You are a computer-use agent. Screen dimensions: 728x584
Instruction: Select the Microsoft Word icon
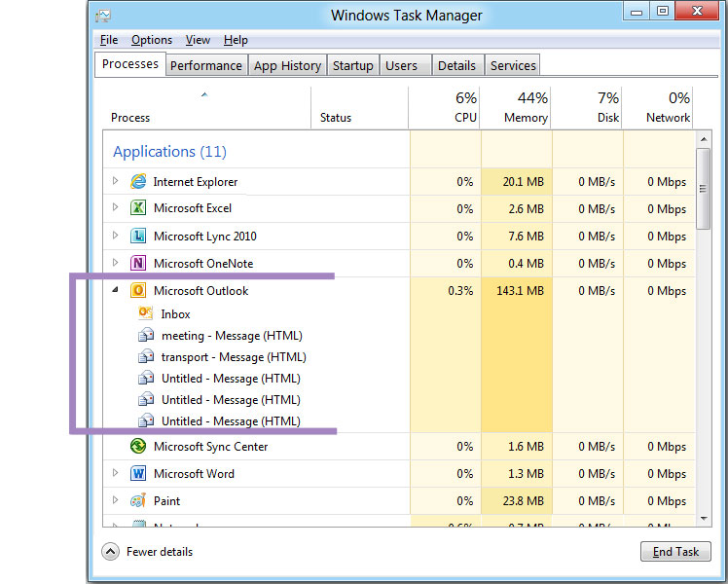tap(138, 474)
